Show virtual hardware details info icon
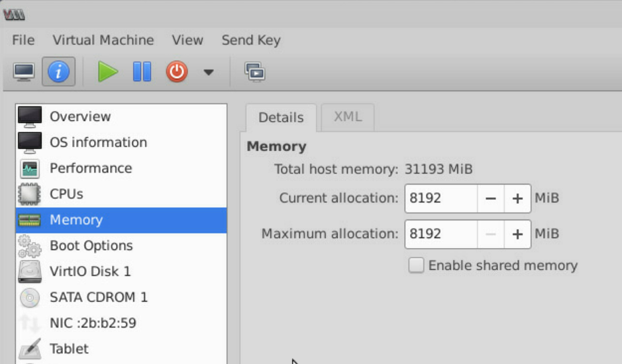Viewport: 622px width, 364px height. pos(58,71)
